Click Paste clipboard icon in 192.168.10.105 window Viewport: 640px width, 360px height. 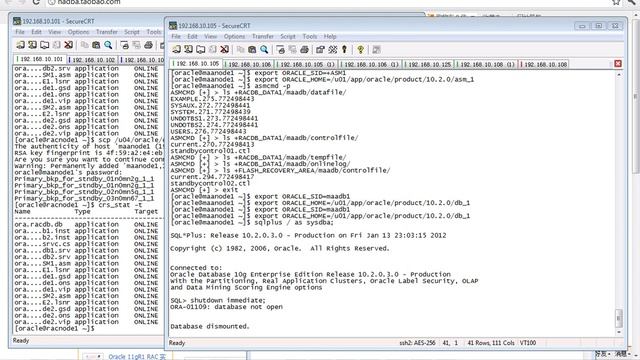(252, 50)
